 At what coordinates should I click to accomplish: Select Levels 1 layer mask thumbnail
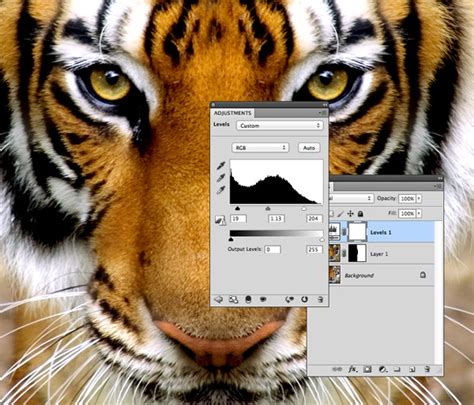click(357, 232)
